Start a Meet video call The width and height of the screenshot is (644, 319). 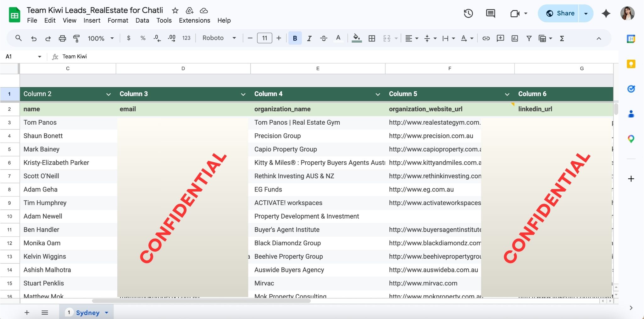tap(515, 14)
